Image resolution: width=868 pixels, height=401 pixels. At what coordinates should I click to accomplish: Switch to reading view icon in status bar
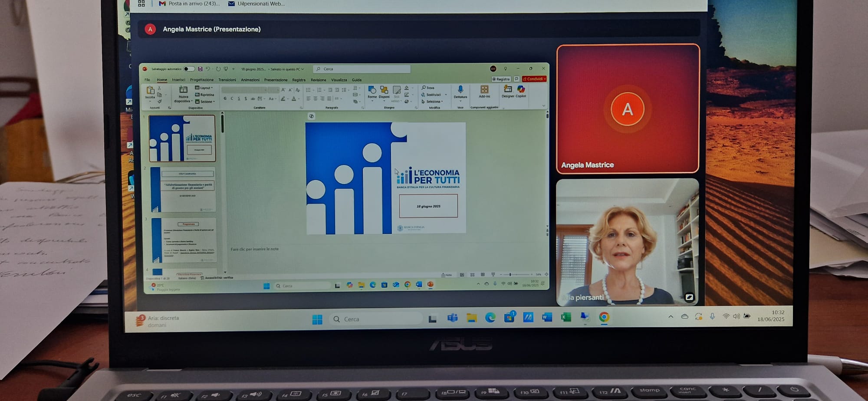[483, 275]
